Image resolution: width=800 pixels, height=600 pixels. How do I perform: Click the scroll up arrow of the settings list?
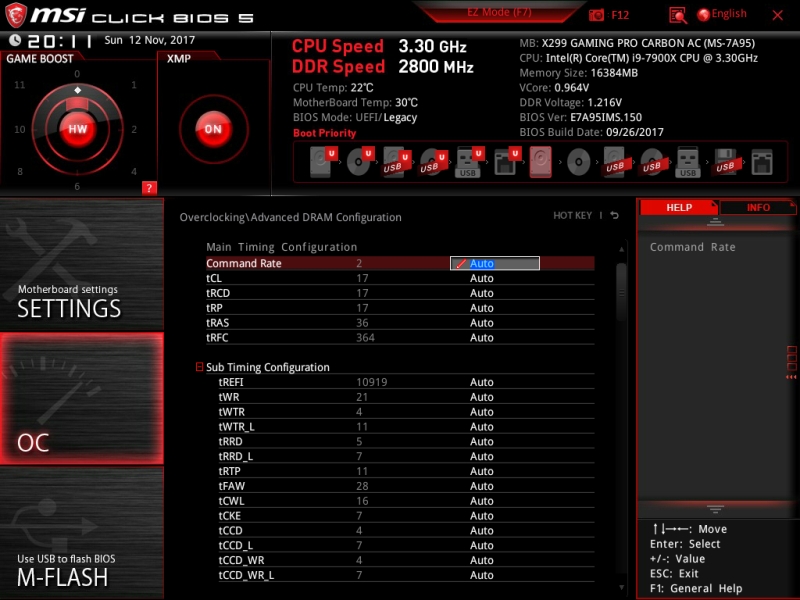[x=621, y=249]
